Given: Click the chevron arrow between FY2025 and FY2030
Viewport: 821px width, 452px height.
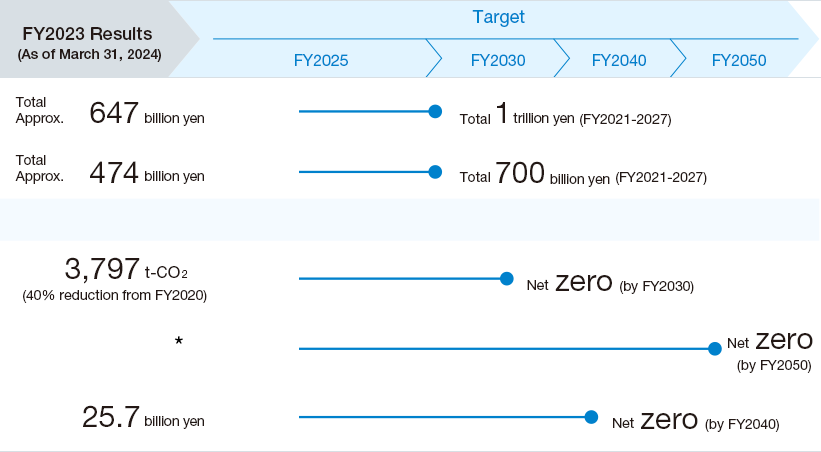Looking at the screenshot, I should (434, 58).
